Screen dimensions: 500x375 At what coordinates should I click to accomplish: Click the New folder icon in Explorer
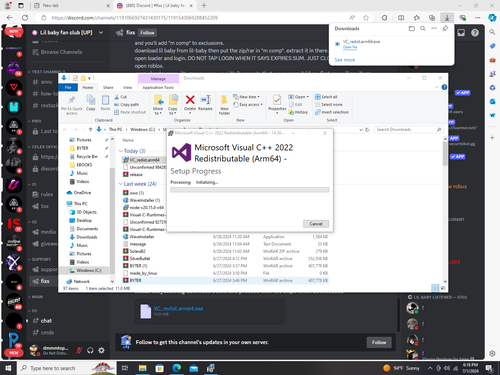(x=224, y=100)
